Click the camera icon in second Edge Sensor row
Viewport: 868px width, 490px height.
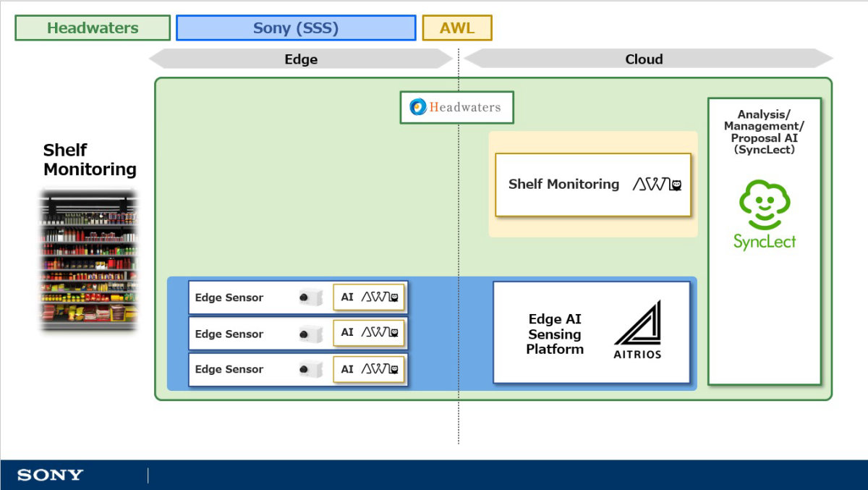click(310, 334)
